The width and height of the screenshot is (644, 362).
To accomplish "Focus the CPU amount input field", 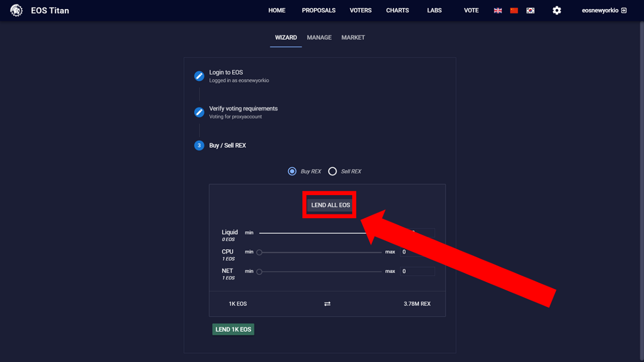I will point(418,252).
